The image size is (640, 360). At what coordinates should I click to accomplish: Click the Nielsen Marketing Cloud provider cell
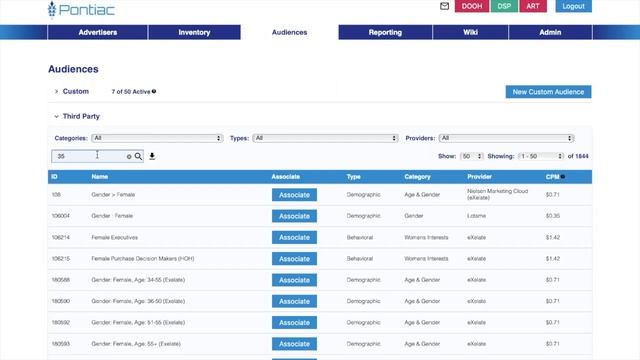click(498, 194)
